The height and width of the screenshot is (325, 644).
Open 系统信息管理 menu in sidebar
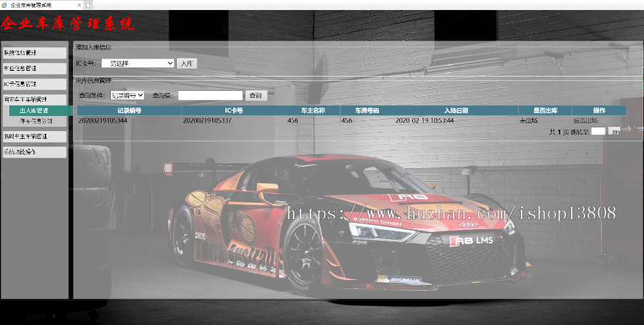click(34, 52)
